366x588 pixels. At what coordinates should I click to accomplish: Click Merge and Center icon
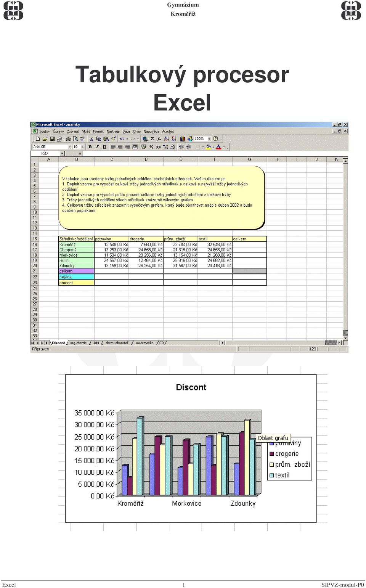point(135,147)
